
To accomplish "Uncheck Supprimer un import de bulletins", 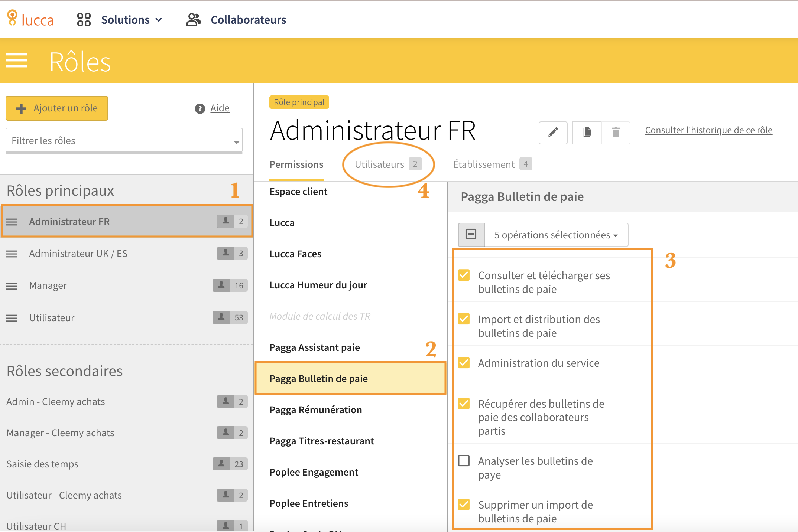I will pos(464,504).
